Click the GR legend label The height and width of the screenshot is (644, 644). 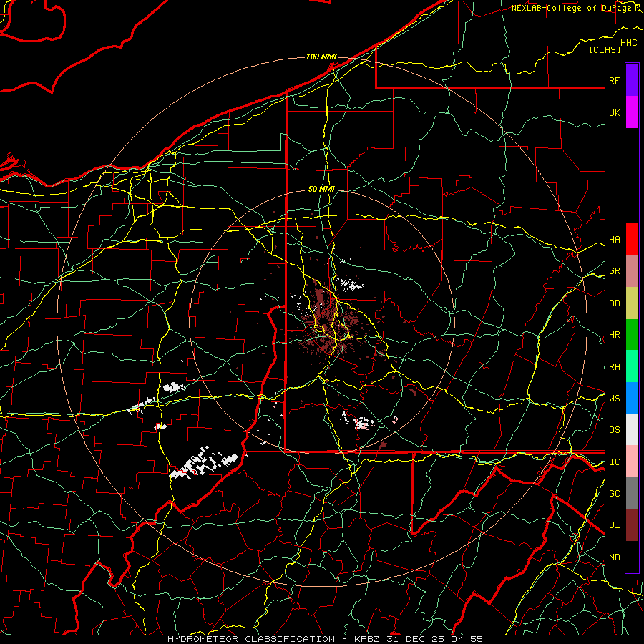coord(614,271)
